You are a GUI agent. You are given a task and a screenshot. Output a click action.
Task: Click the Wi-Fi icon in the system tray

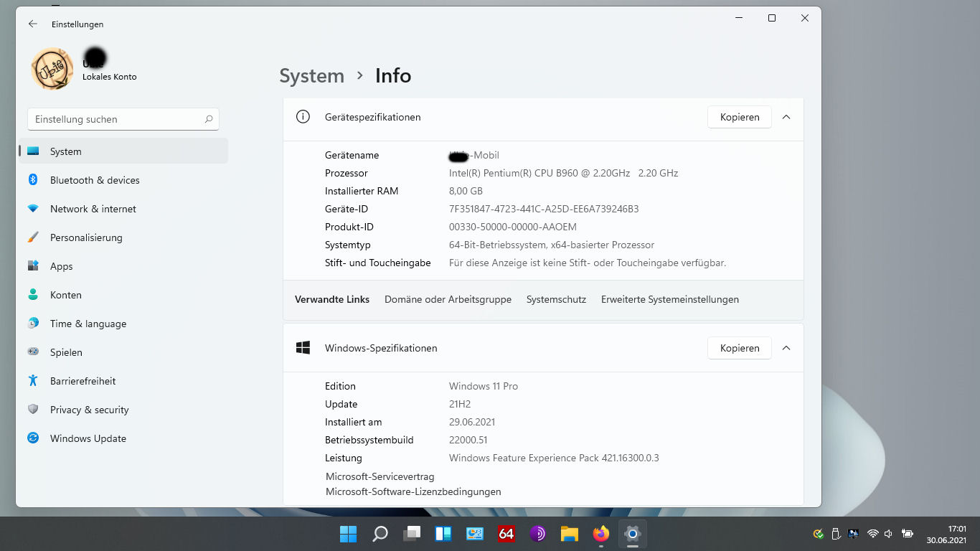click(873, 534)
